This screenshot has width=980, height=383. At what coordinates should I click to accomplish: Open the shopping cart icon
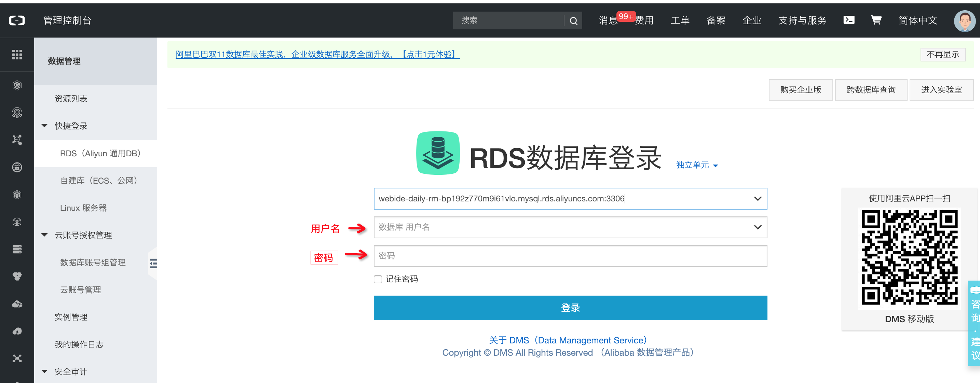click(x=876, y=20)
